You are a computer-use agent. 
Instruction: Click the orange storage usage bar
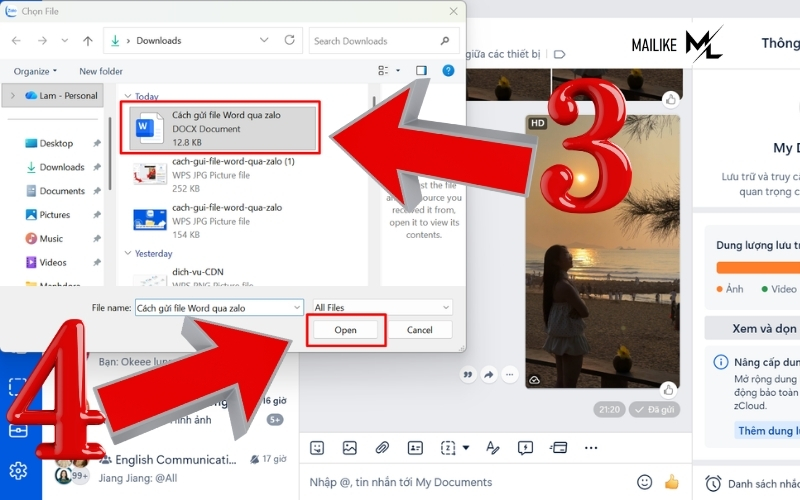pyautogui.click(x=758, y=268)
